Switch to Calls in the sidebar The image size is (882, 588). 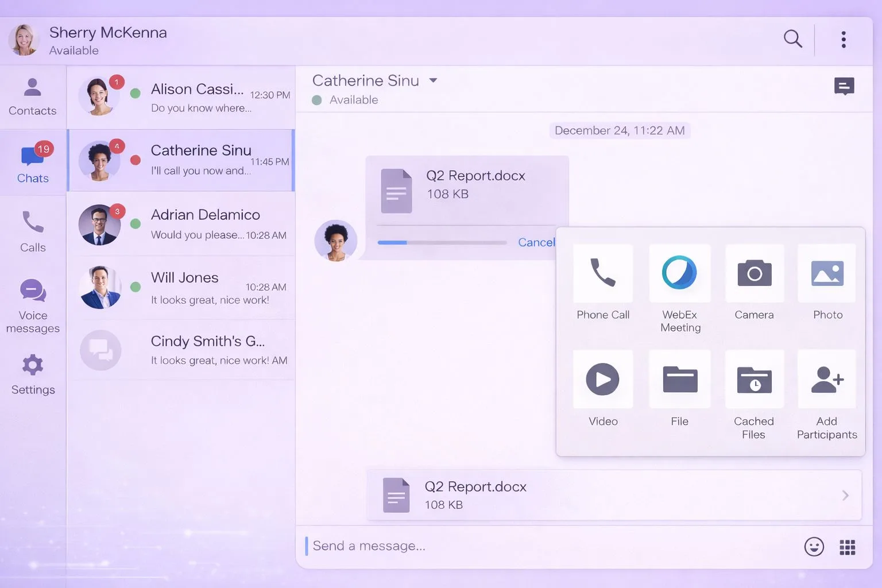(33, 231)
